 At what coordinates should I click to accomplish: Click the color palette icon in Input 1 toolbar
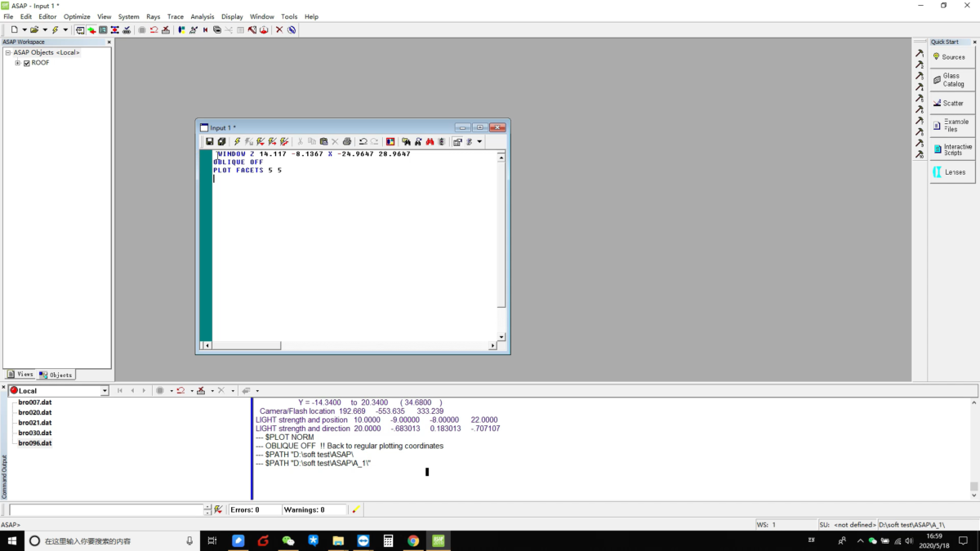coord(390,141)
